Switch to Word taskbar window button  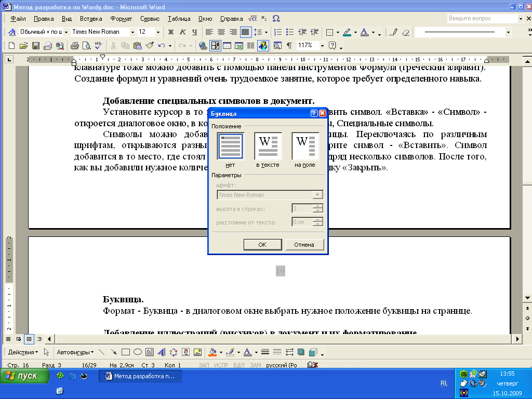pyautogui.click(x=140, y=376)
